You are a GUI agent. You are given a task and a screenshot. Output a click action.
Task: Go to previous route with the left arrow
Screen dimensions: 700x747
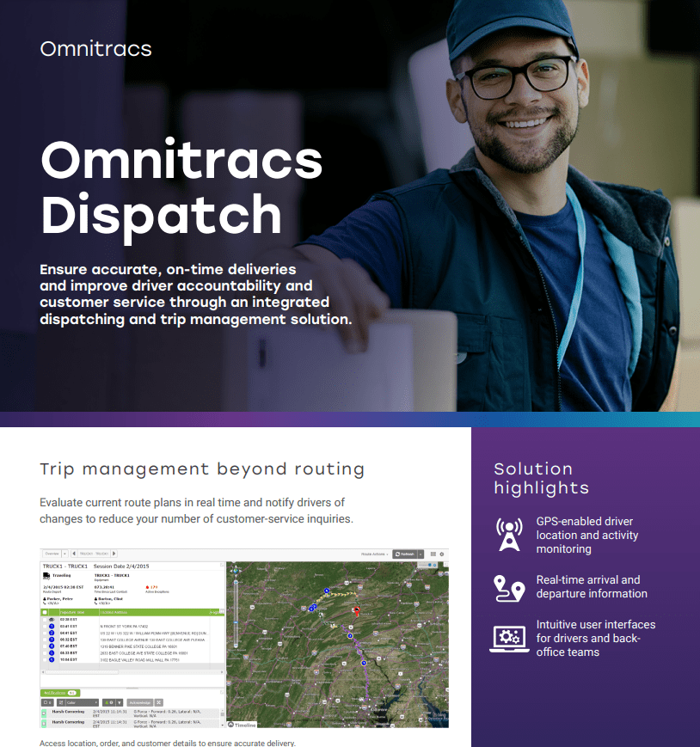pyautogui.click(x=72, y=554)
